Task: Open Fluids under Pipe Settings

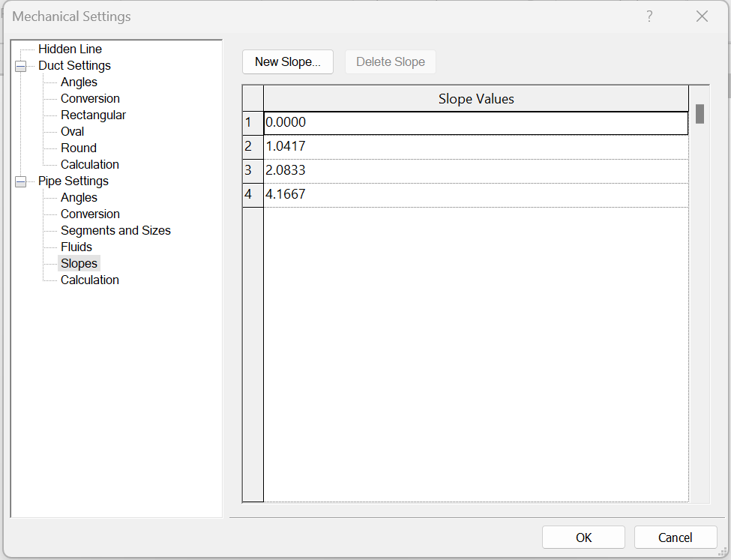Action: click(76, 247)
